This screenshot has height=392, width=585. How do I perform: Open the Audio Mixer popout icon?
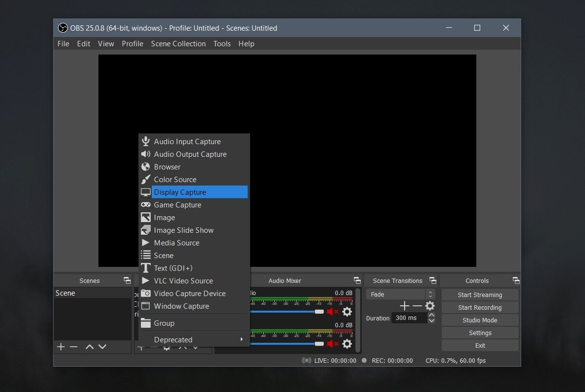357,280
